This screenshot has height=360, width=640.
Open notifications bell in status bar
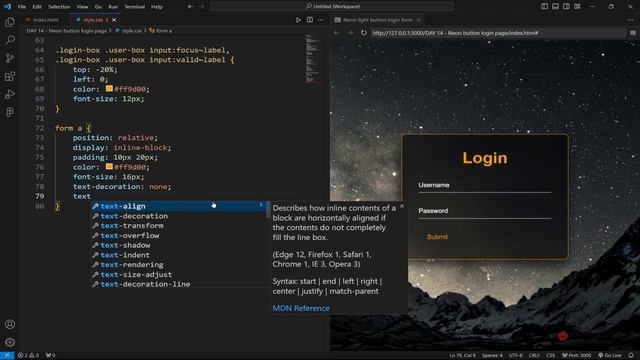pos(631,356)
